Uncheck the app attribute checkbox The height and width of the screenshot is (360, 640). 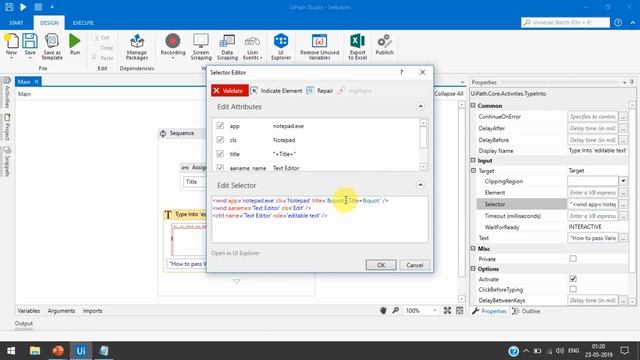(220, 126)
